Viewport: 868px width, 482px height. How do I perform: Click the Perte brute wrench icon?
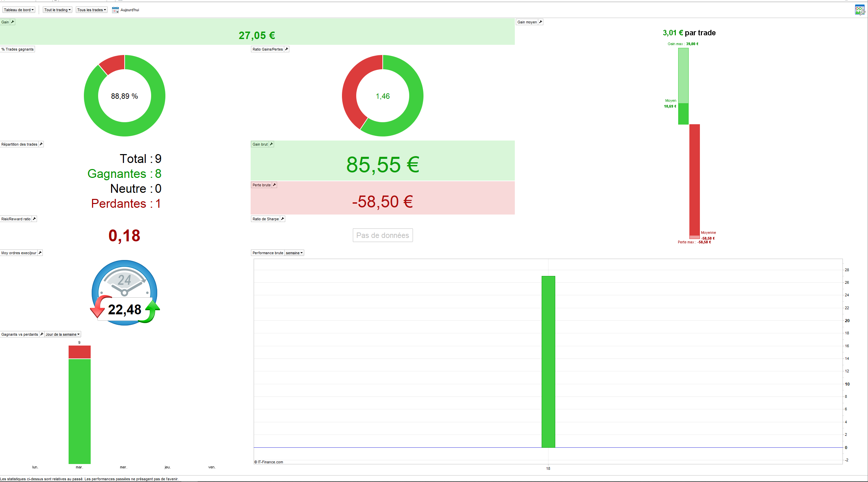[274, 185]
